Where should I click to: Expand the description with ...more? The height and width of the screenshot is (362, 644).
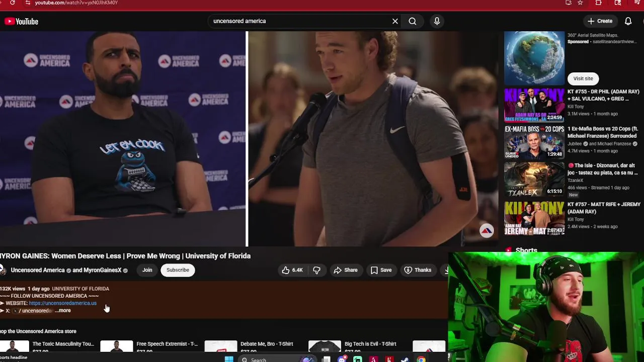pyautogui.click(x=63, y=311)
